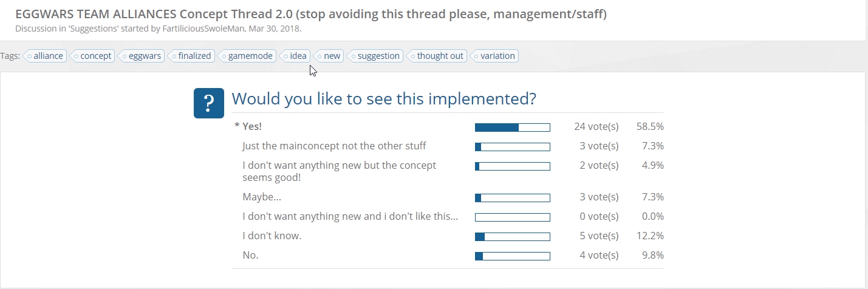Click the 'new' tag

tap(328, 56)
